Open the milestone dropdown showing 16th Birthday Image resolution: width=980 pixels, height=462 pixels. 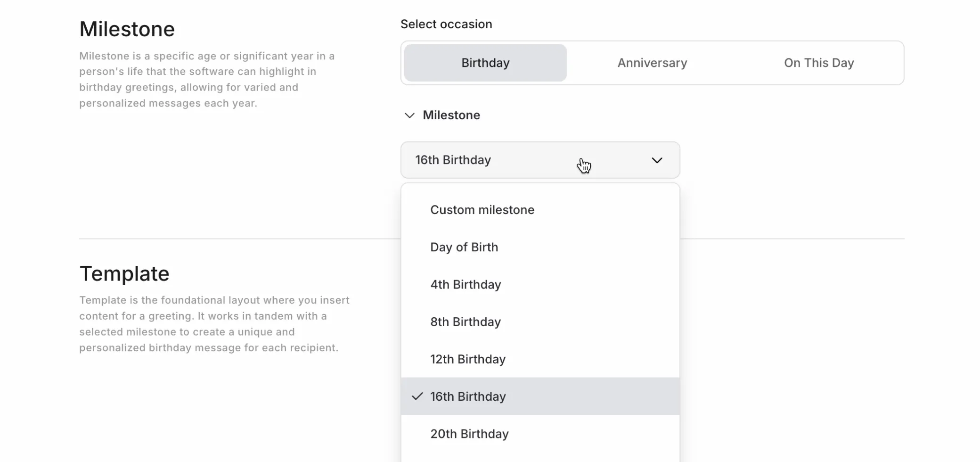[540, 160]
